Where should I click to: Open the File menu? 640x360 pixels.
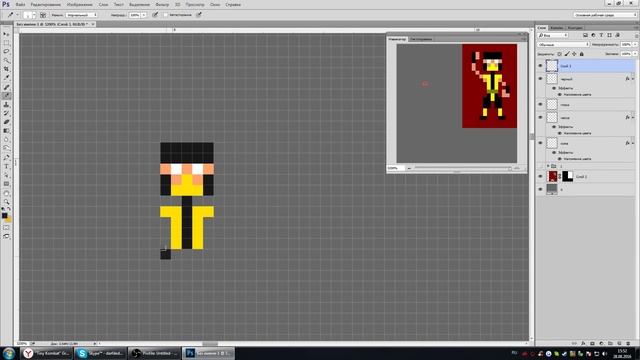[x=20, y=4]
